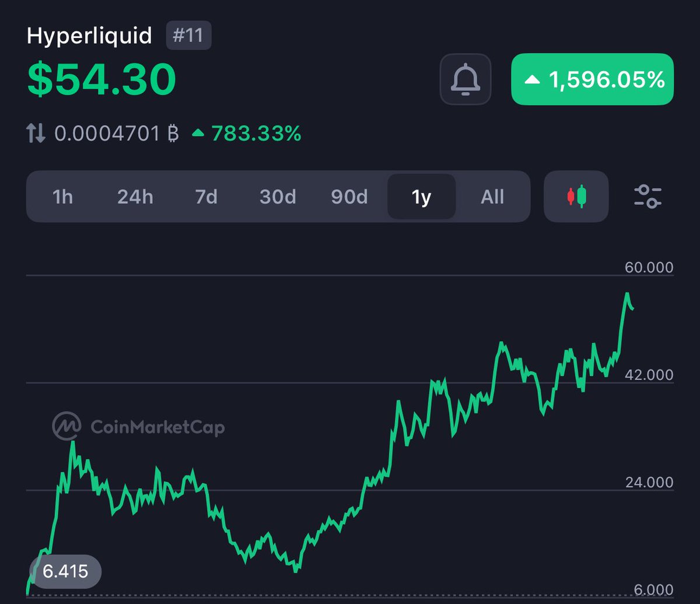Tap the 6.415 starting price label
This screenshot has height=604, width=700.
coord(65,571)
